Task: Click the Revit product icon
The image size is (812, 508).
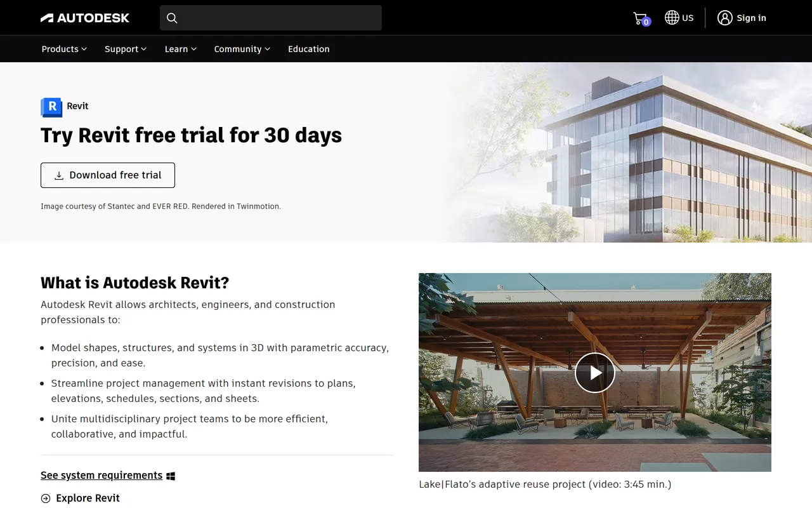Action: [51, 107]
